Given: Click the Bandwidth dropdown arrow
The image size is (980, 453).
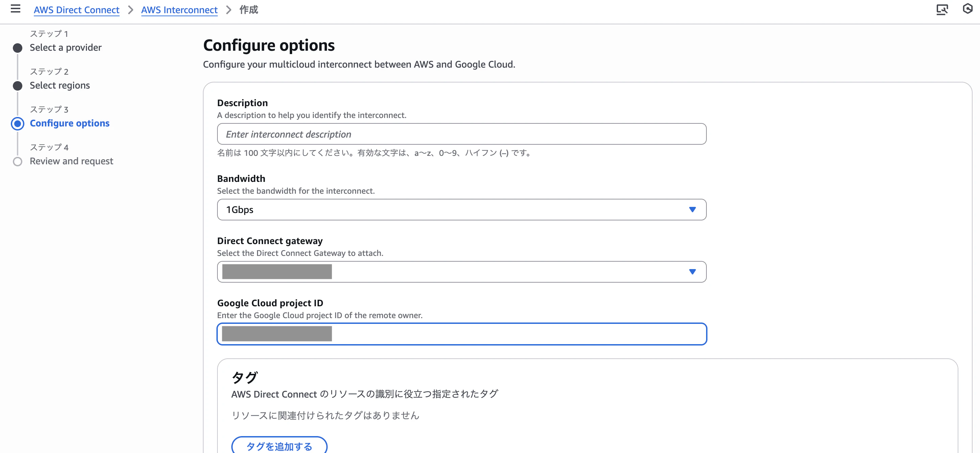Looking at the screenshot, I should [x=693, y=210].
